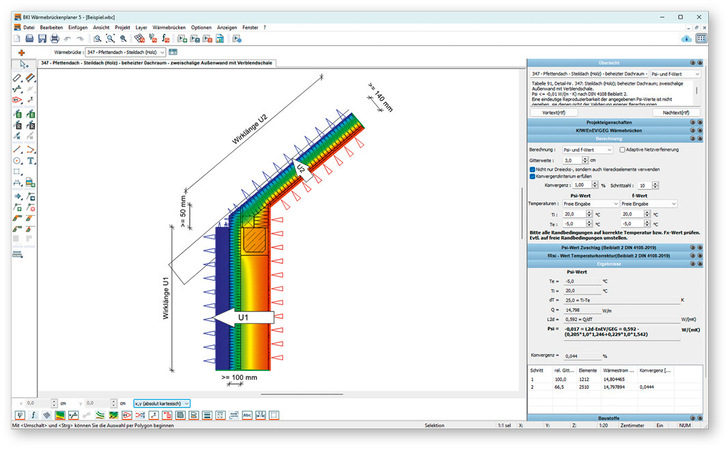Enable Adaptive Netzverfeinerung checkbox
The width and height of the screenshot is (728, 449).
coord(623,149)
